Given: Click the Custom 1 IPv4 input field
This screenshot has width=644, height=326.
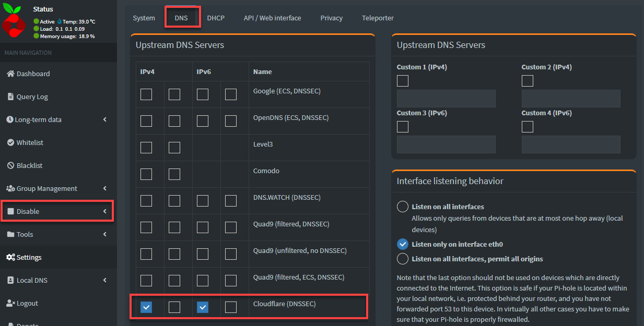Looking at the screenshot, I should coord(446,98).
